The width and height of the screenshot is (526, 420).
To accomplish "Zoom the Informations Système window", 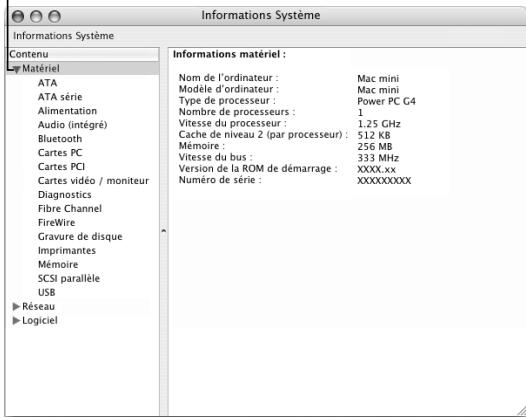I will click(x=54, y=16).
